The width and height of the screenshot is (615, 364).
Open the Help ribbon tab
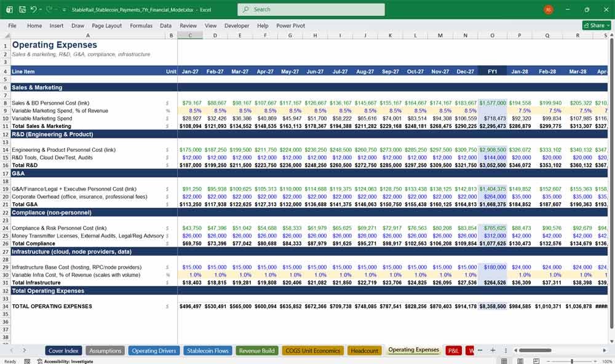tap(263, 25)
